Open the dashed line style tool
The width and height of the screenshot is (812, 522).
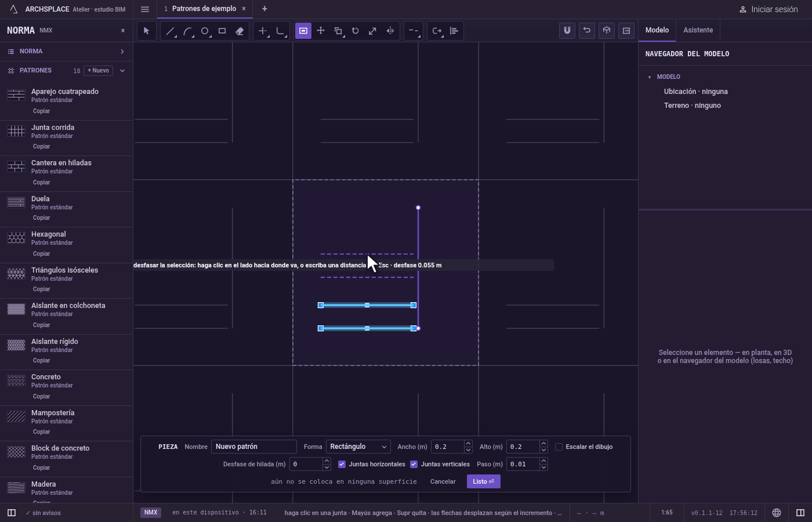click(x=414, y=31)
